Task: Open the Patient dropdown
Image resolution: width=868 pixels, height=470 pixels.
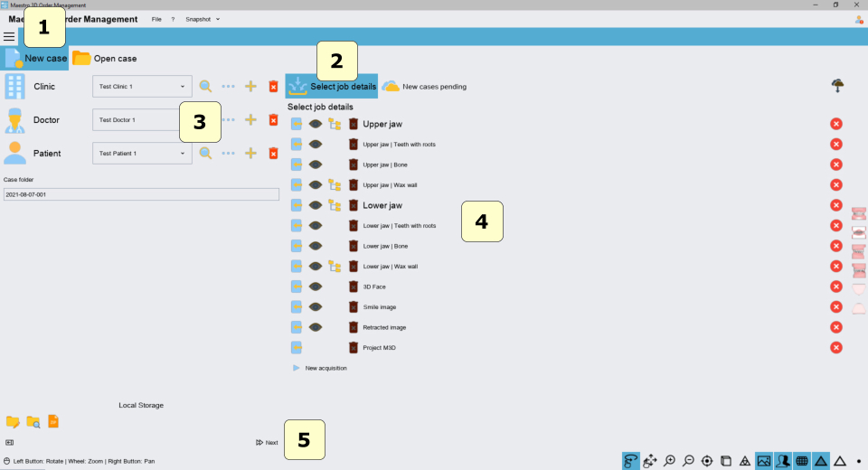Action: [x=142, y=154]
